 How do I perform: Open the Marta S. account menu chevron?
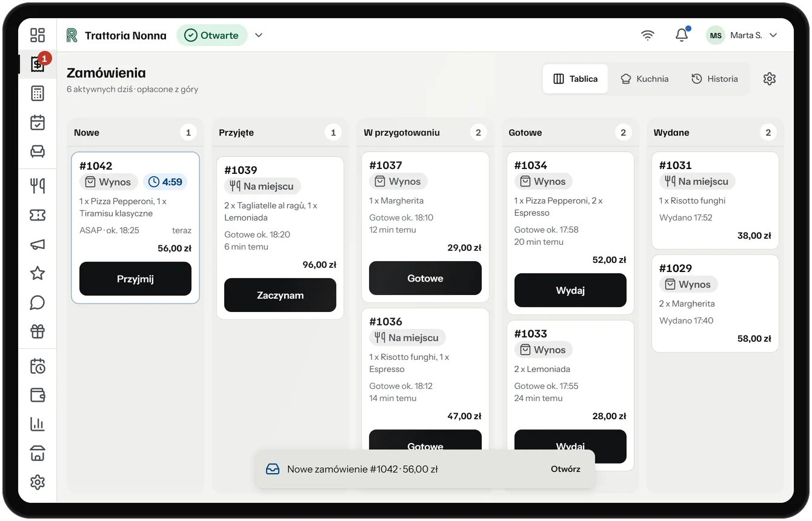point(773,35)
